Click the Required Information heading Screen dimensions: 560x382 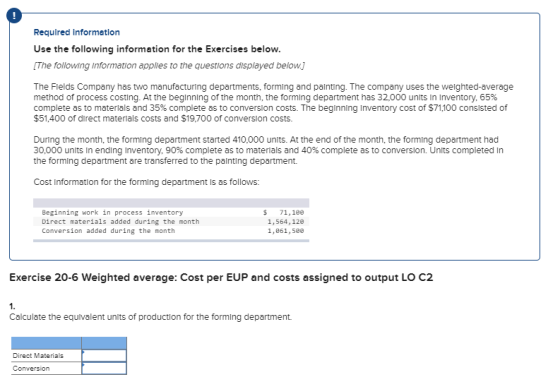(77, 32)
